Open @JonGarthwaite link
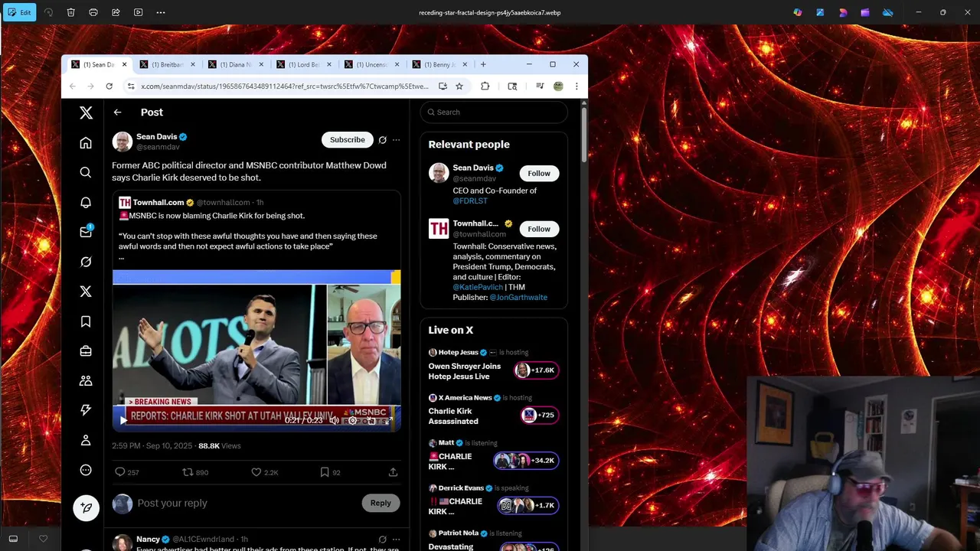Image resolution: width=980 pixels, height=551 pixels. click(x=518, y=297)
